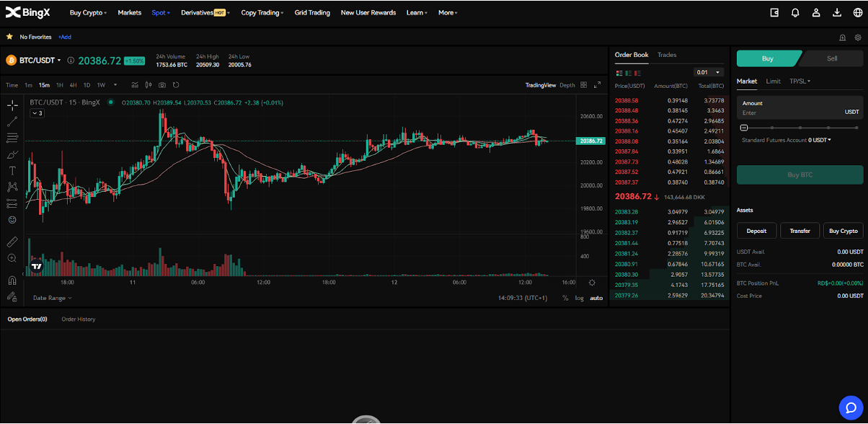
Task: Select the ruler measure tool
Action: (12, 242)
